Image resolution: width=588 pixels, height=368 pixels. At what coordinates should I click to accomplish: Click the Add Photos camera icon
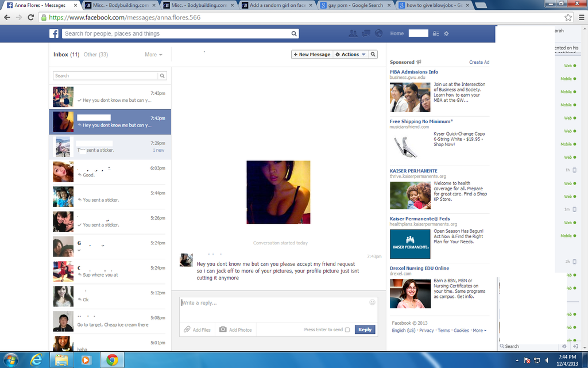click(x=223, y=329)
